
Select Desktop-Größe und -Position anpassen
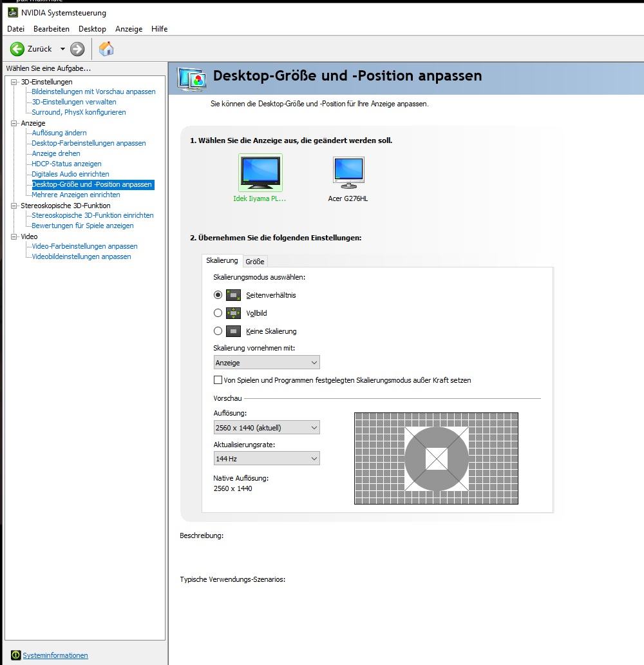(x=93, y=184)
